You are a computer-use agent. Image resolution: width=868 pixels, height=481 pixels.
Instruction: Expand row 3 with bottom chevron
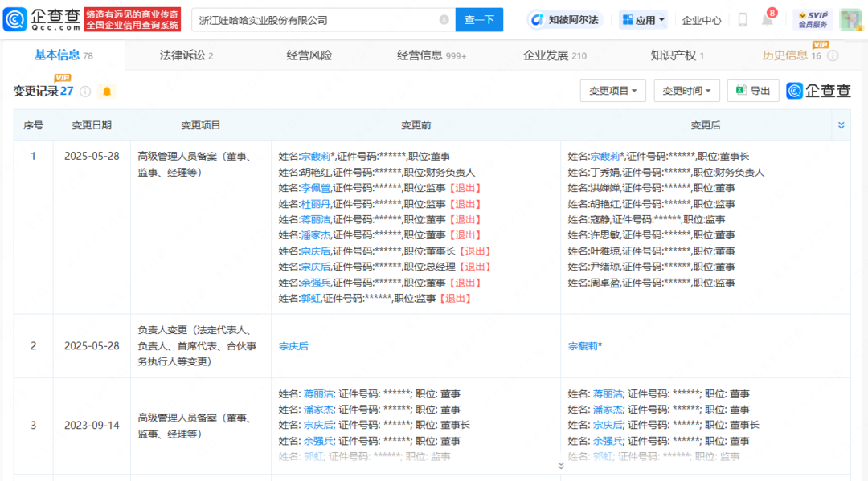click(560, 465)
